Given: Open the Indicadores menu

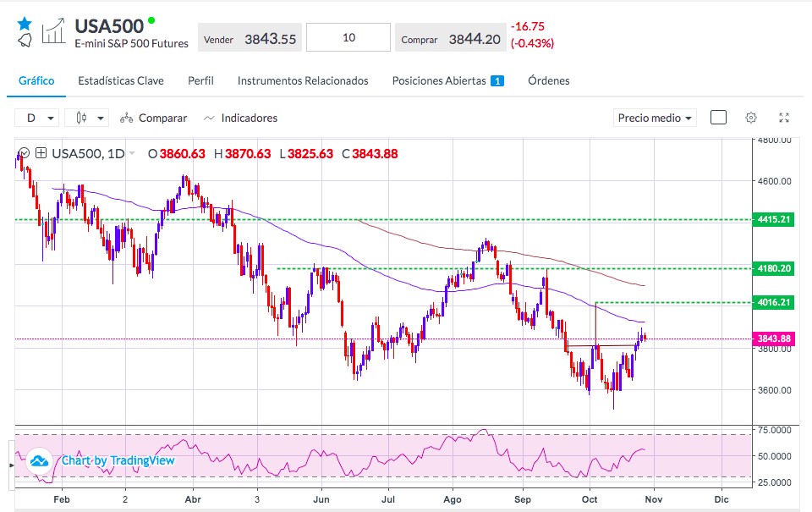Looking at the screenshot, I should click(x=241, y=118).
